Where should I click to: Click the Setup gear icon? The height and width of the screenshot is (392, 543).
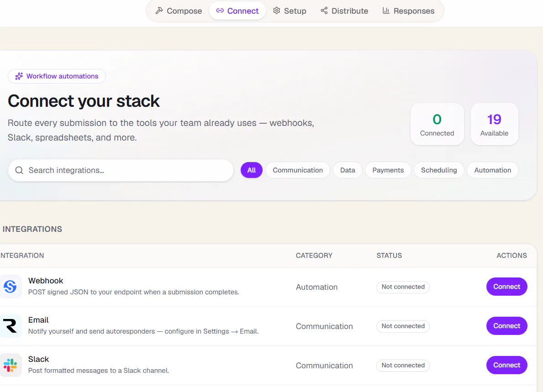[x=276, y=11]
